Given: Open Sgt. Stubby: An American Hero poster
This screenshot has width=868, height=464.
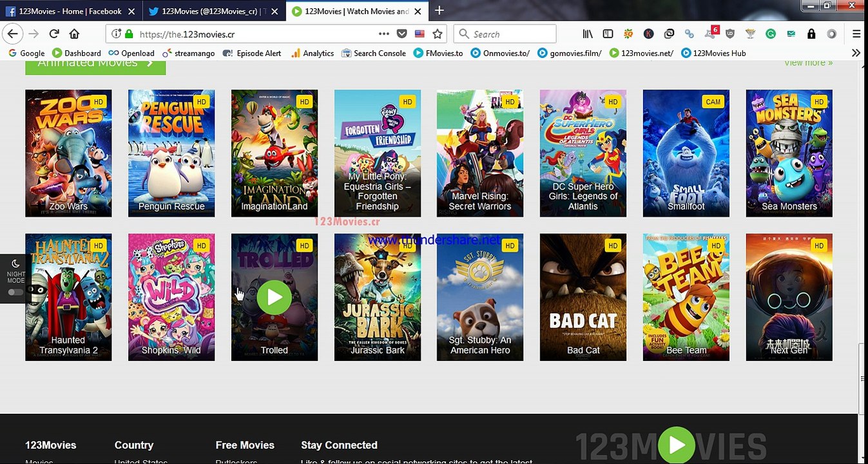Looking at the screenshot, I should 480,297.
